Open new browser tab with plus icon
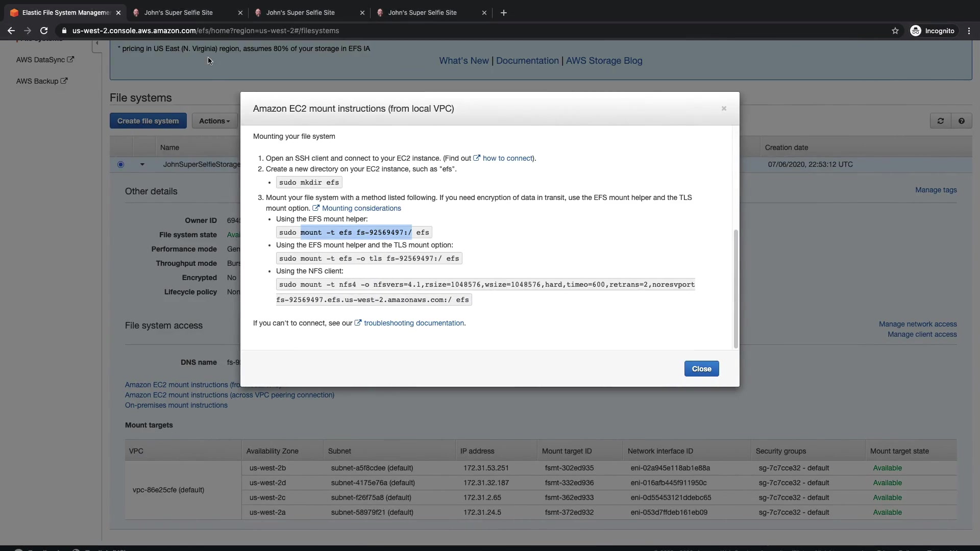Screen dimensions: 980x551 click(503, 13)
